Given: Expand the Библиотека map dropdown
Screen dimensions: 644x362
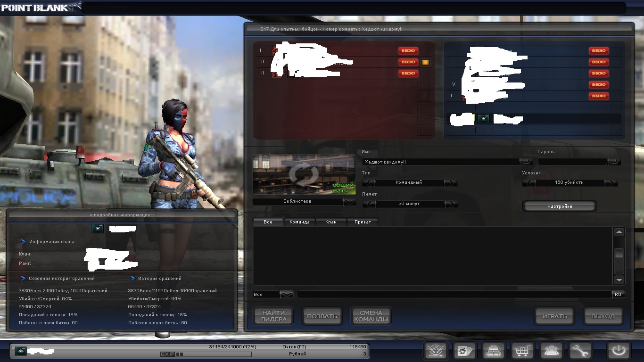Looking at the screenshot, I should pyautogui.click(x=349, y=202).
